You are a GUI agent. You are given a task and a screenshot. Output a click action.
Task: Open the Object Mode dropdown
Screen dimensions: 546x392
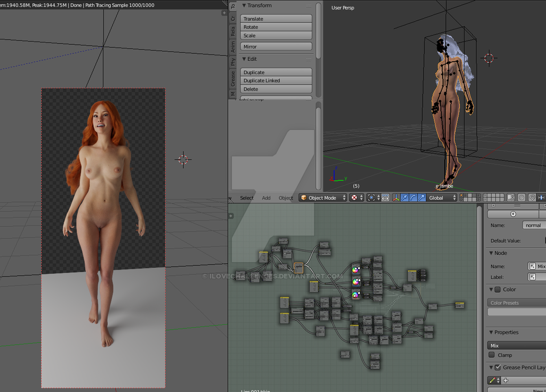click(323, 198)
